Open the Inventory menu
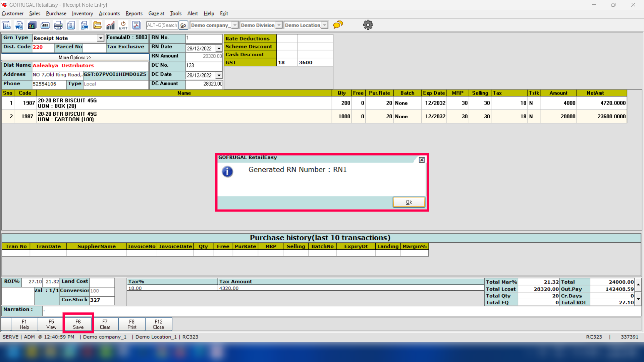 tap(82, 13)
